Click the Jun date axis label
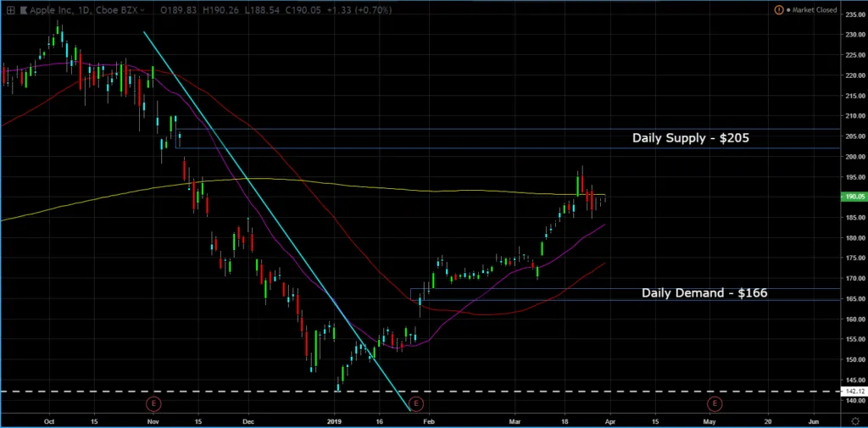Viewport: 868px width, 428px height. pos(815,422)
